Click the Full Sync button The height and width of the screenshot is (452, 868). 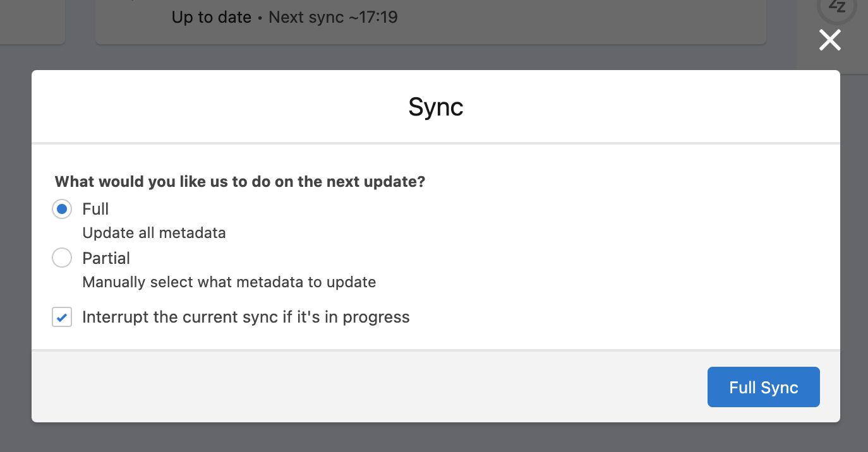pyautogui.click(x=763, y=387)
